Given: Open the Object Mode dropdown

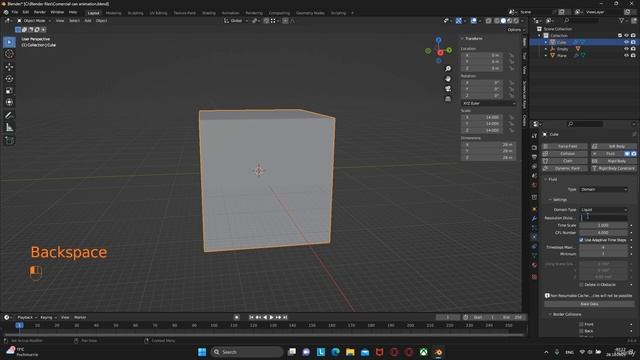Looking at the screenshot, I should pos(34,20).
